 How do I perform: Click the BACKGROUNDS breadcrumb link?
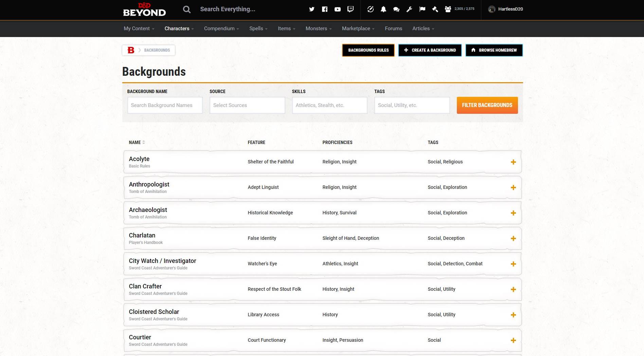[x=157, y=50]
